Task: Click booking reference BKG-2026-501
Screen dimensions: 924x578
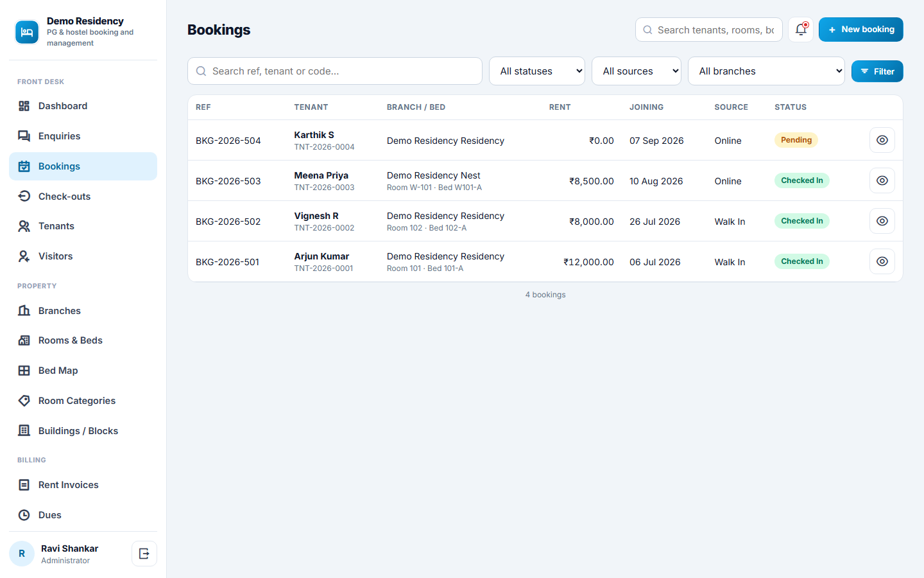Action: (x=228, y=262)
